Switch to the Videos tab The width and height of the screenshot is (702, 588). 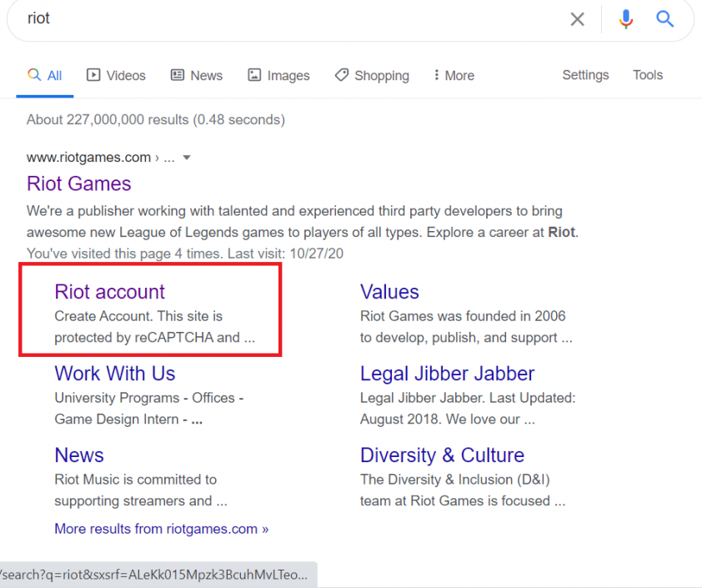(x=116, y=75)
